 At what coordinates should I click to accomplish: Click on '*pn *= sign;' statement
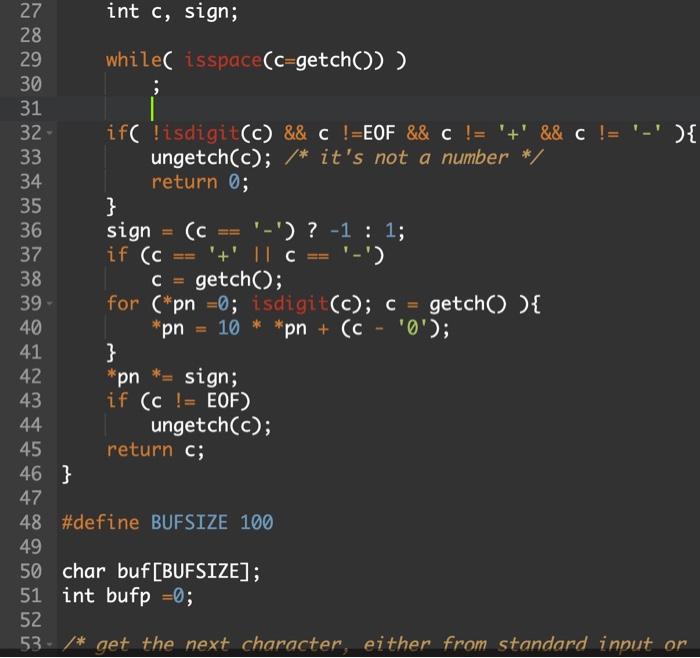172,377
